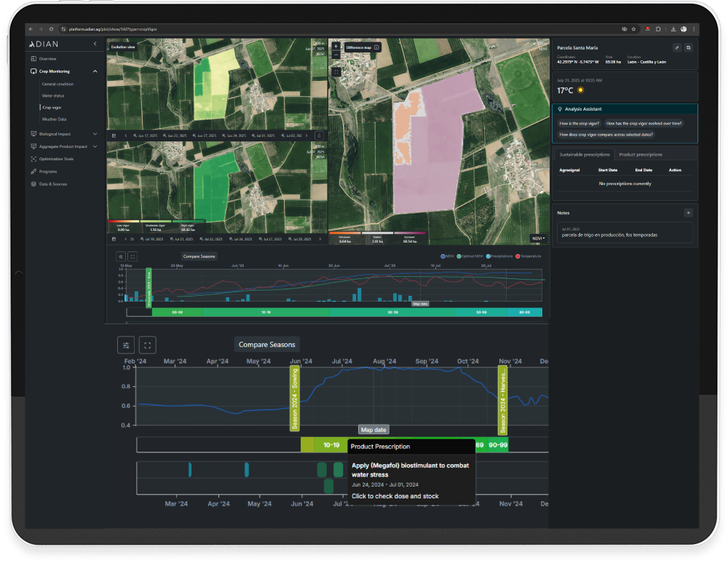Expand the 2024 chart to fullscreen

pos(147,345)
